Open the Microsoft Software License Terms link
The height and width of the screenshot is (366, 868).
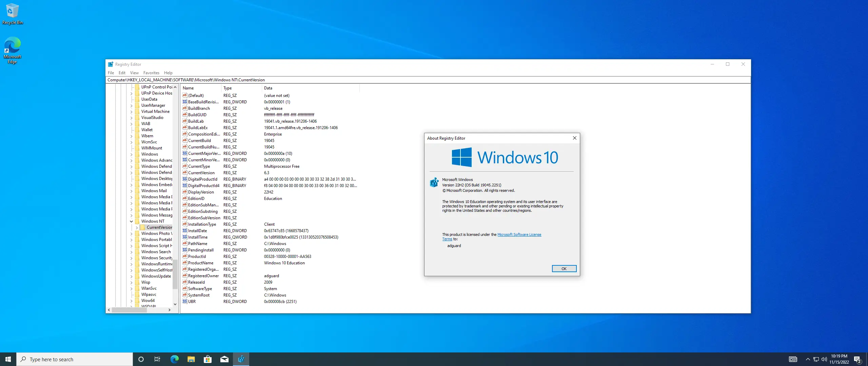[519, 235]
